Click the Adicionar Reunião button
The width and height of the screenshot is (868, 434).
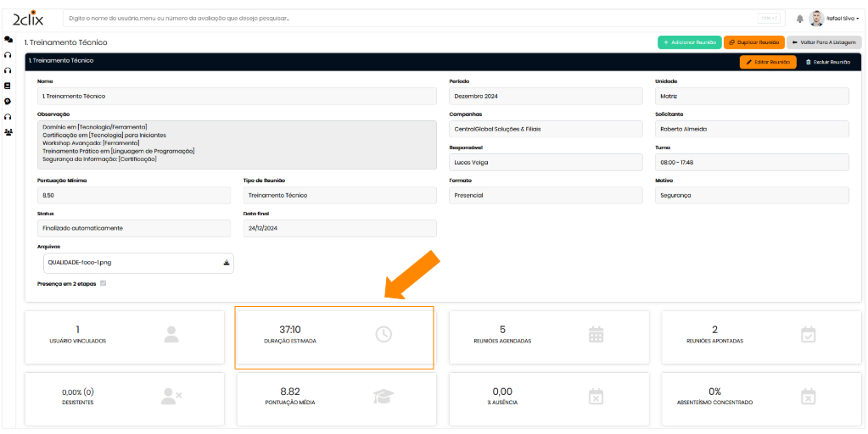(689, 42)
